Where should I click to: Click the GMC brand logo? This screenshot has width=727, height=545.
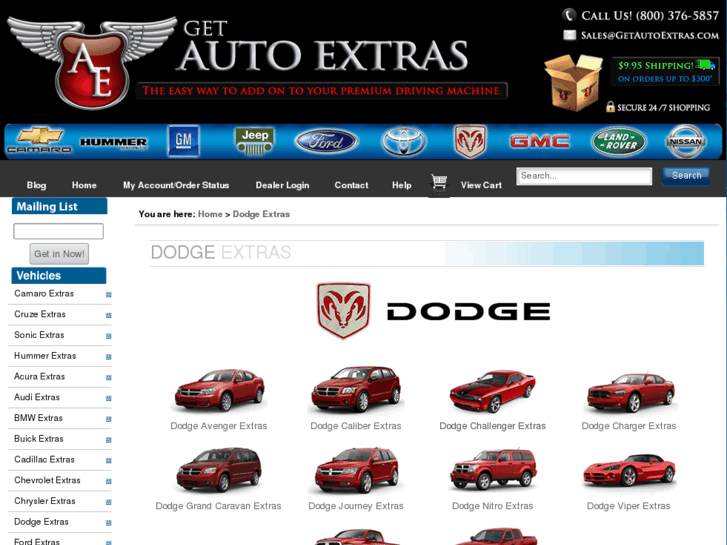540,141
